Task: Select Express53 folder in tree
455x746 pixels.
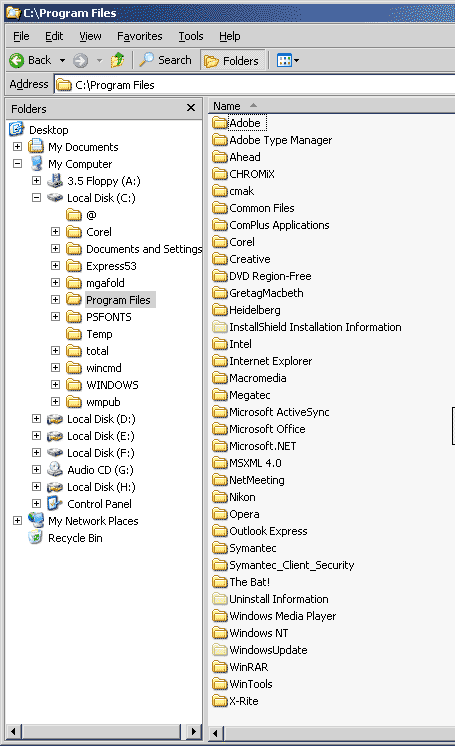Action: [x=111, y=266]
